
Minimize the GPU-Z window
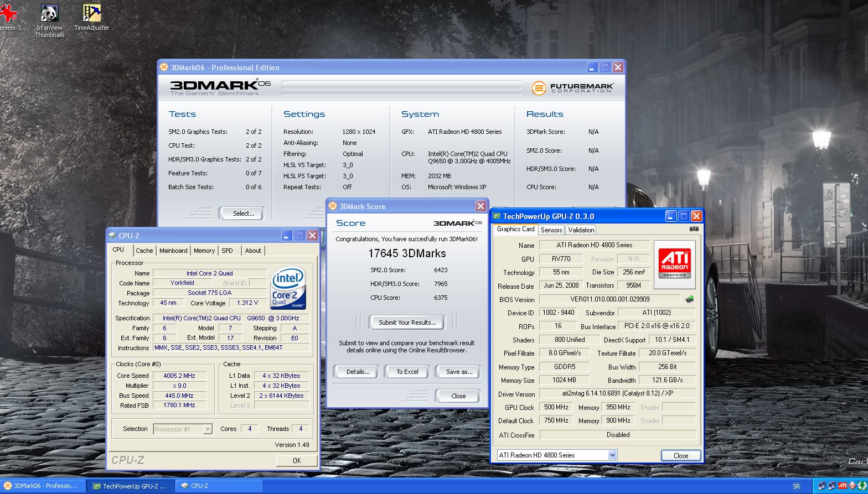670,216
